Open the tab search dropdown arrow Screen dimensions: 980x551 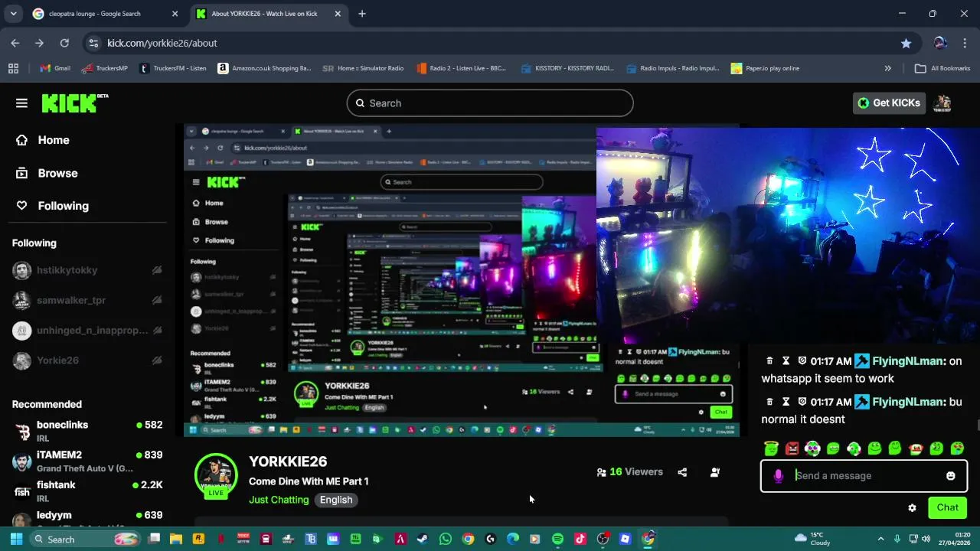click(13, 14)
